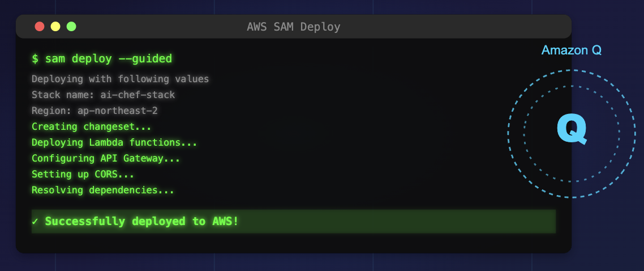This screenshot has height=271, width=644.
Task: Click the 'Successfully deployed to AWS!' banner
Action: (x=294, y=222)
